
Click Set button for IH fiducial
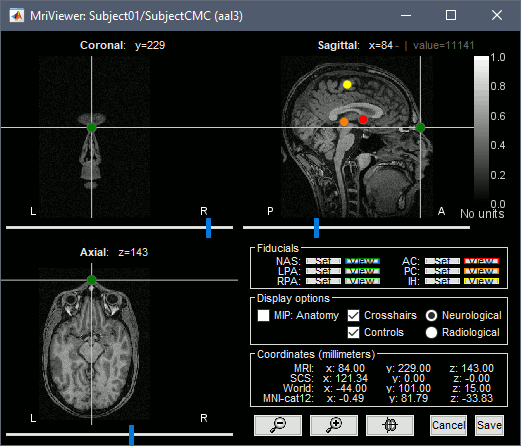click(x=442, y=281)
